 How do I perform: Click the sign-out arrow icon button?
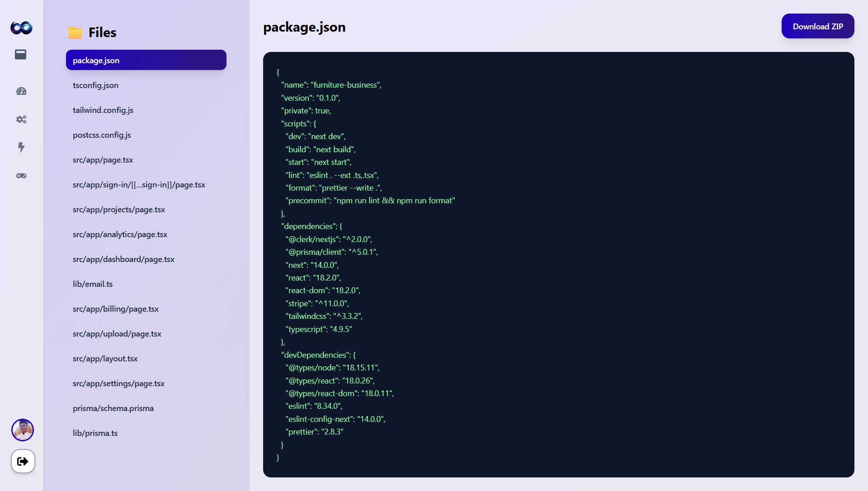[x=23, y=461]
